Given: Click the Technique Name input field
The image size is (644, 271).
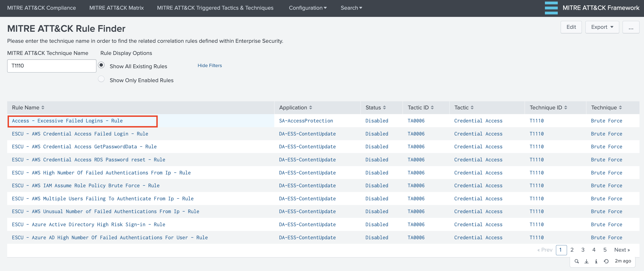Looking at the screenshot, I should (52, 66).
